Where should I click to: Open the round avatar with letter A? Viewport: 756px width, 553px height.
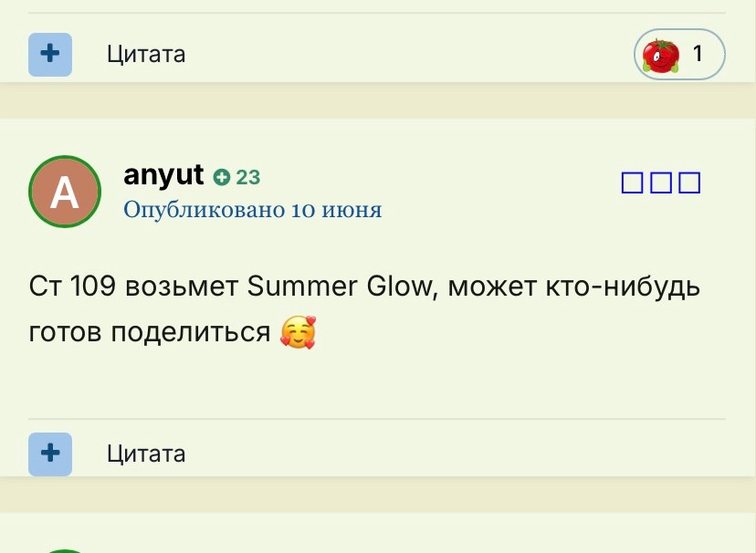(x=65, y=192)
